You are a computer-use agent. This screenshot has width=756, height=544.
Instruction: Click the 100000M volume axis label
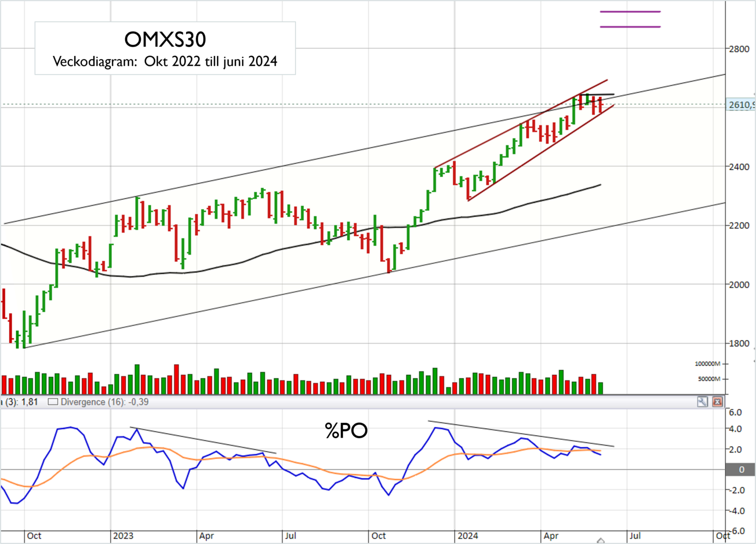click(707, 364)
